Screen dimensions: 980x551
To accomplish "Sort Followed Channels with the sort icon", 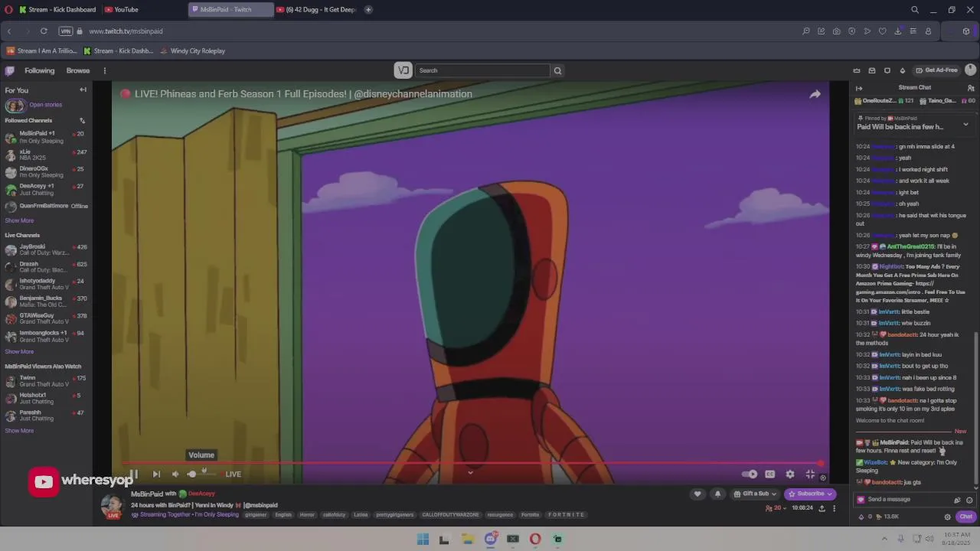I will [82, 120].
